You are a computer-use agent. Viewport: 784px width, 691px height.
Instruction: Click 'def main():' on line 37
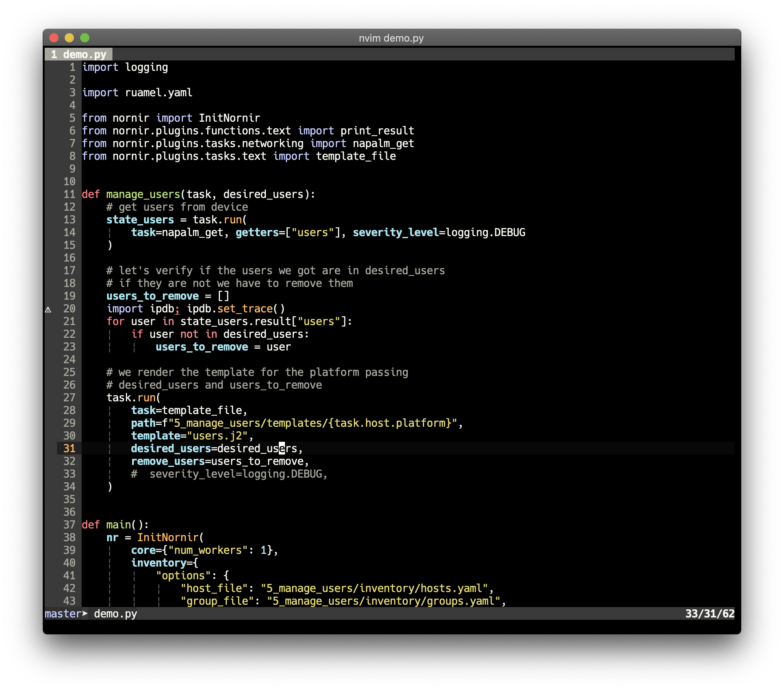(116, 525)
